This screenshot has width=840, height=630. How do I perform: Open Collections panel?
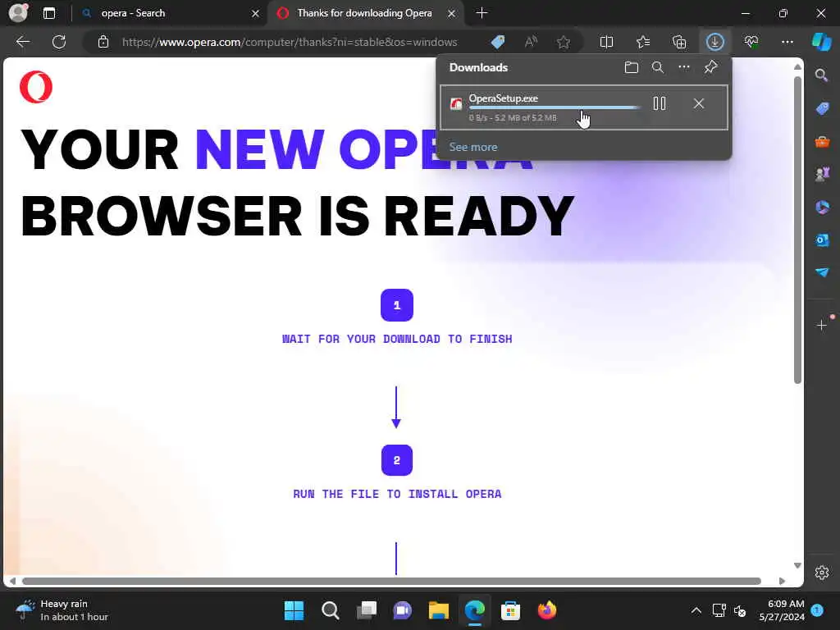[x=679, y=42]
